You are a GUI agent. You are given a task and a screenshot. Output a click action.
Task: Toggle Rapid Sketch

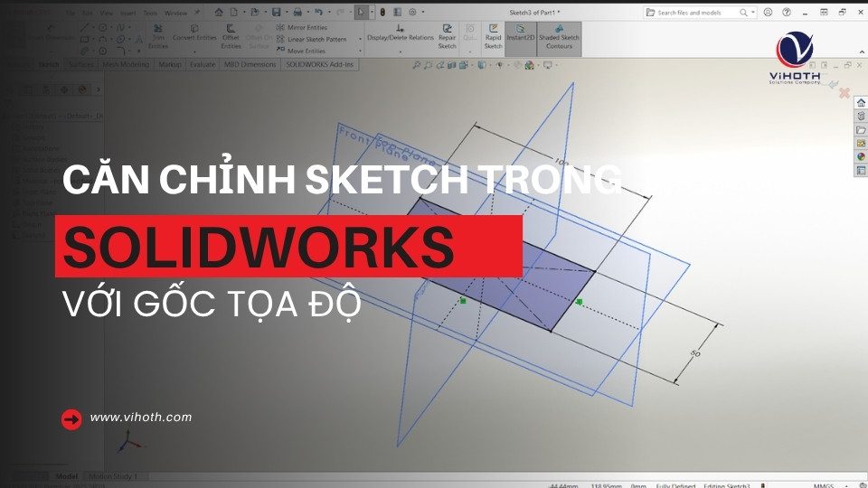tap(493, 36)
